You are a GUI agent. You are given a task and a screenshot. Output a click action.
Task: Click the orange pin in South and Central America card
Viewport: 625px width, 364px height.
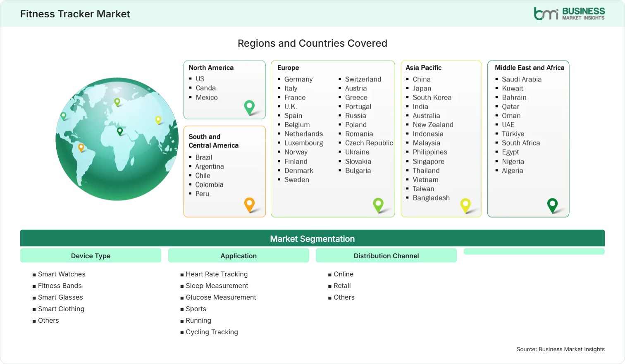click(249, 205)
